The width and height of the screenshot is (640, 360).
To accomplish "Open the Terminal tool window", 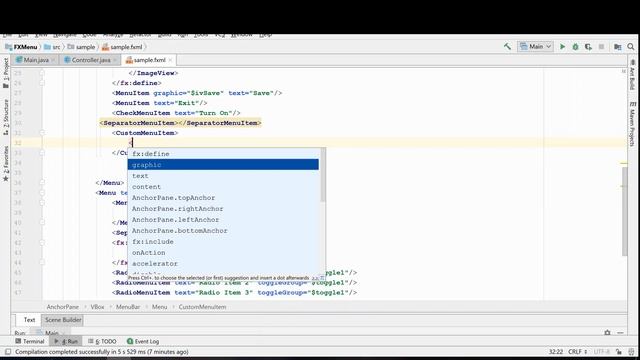I will [x=29, y=341].
